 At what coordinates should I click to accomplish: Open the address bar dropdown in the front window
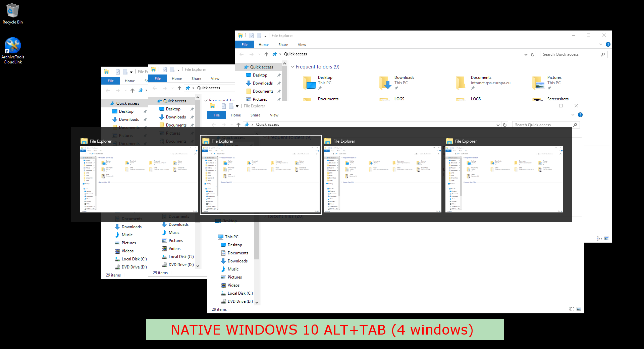click(498, 125)
